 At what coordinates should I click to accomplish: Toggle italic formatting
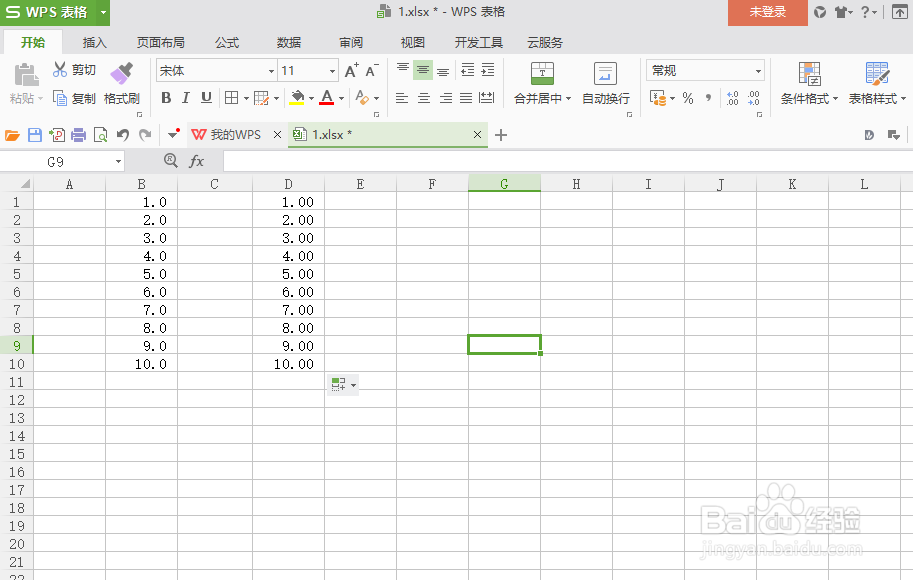[x=186, y=98]
